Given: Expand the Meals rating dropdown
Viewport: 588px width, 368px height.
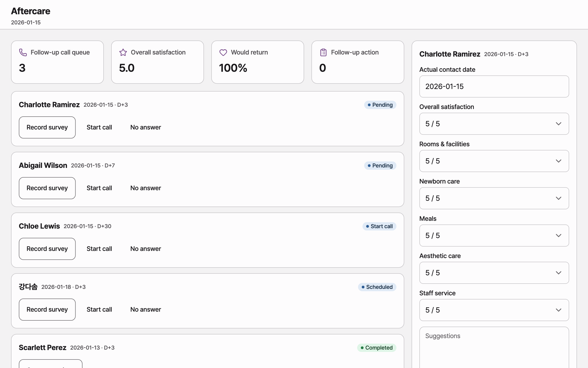Looking at the screenshot, I should click(x=494, y=235).
